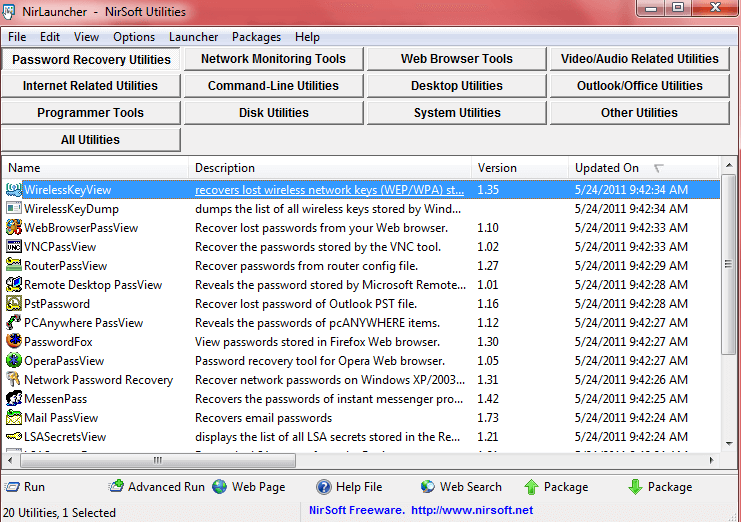Image resolution: width=741 pixels, height=522 pixels.
Task: Click horizontal scrollbar right arrow
Action: (711, 460)
